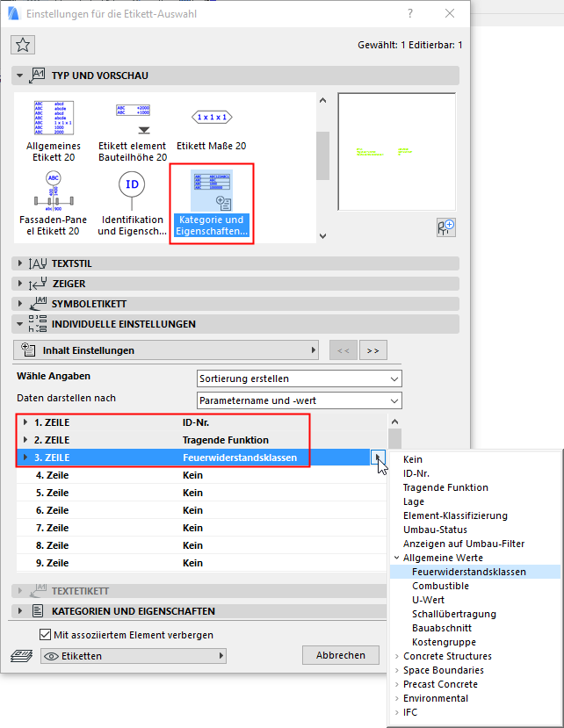Expand the 3. ZEILE row
This screenshot has width=564, height=728.
[25, 458]
